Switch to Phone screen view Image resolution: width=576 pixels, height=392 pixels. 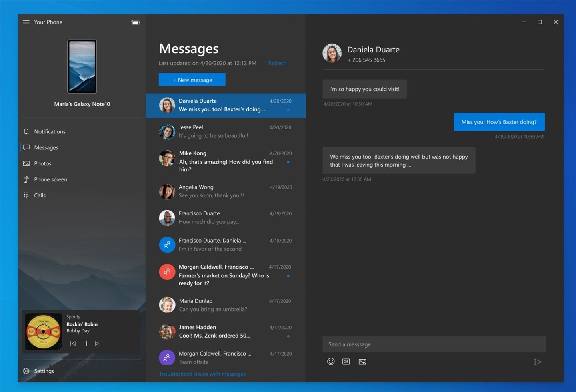[x=50, y=179]
